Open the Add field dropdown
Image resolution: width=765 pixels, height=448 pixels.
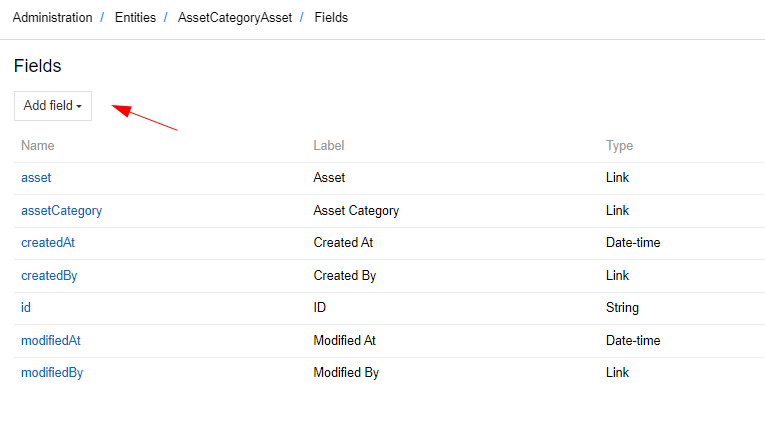pyautogui.click(x=53, y=106)
